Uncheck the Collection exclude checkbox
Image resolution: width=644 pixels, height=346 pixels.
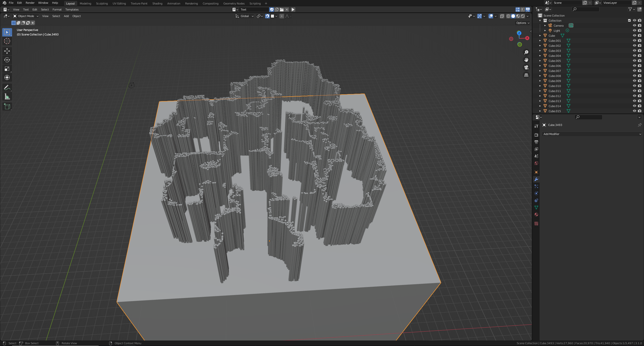click(x=629, y=20)
